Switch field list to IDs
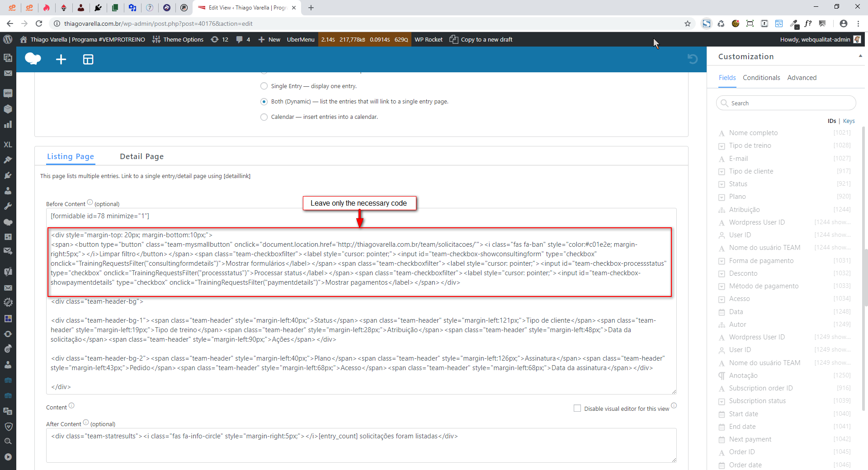The height and width of the screenshot is (470, 868). click(x=832, y=121)
